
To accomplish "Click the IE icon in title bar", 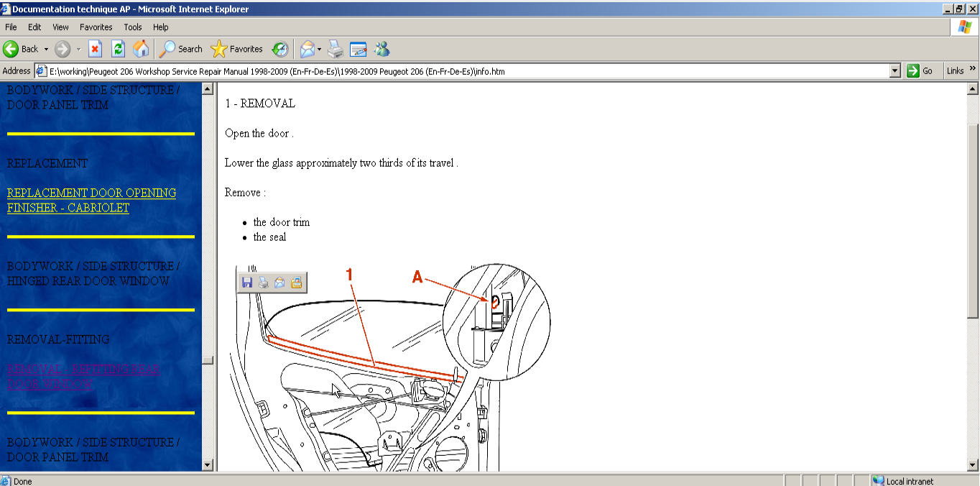I will tap(6, 9).
